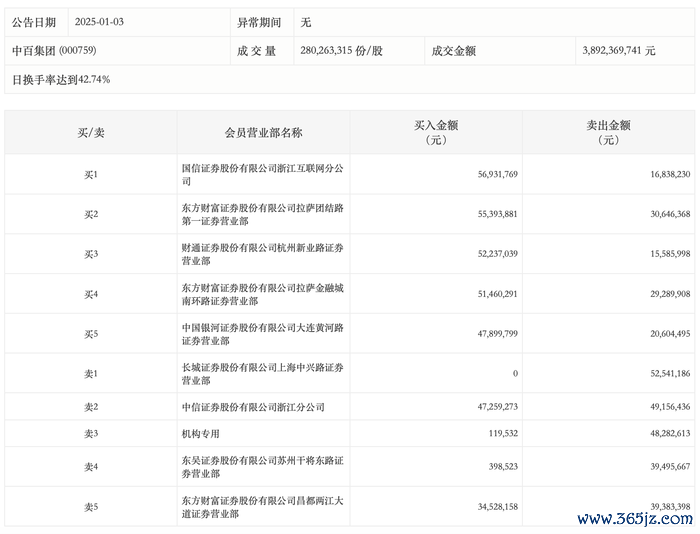Viewport: 700px width, 534px height.
Task: Click 东吴证券 苏州干将东路 broker name
Action: 262,467
